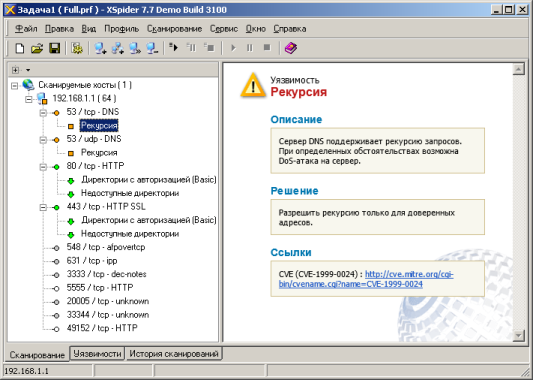Click the grayed play button in toolbar
533x380 pixels.
pyautogui.click(x=233, y=48)
